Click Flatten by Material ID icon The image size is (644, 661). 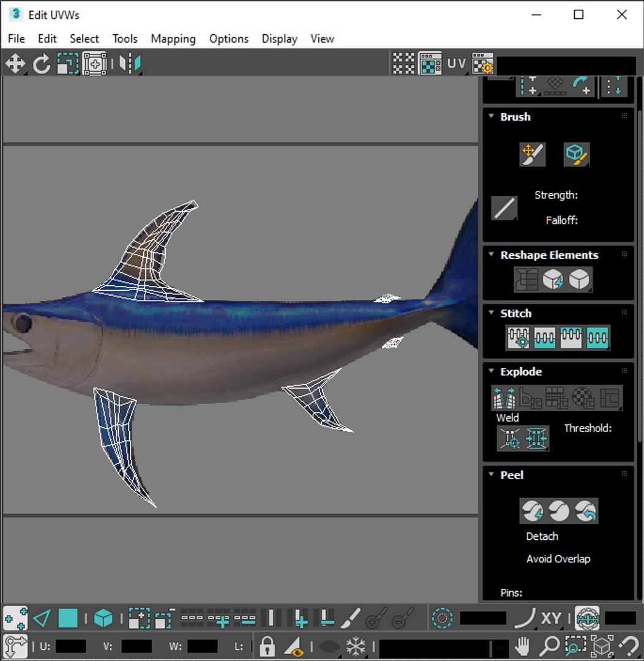(583, 398)
